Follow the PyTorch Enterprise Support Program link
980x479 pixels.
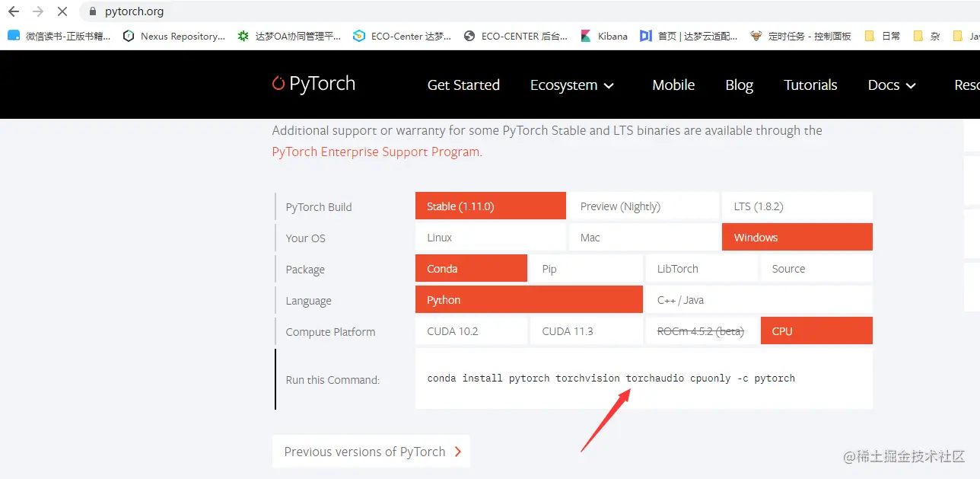coord(376,152)
